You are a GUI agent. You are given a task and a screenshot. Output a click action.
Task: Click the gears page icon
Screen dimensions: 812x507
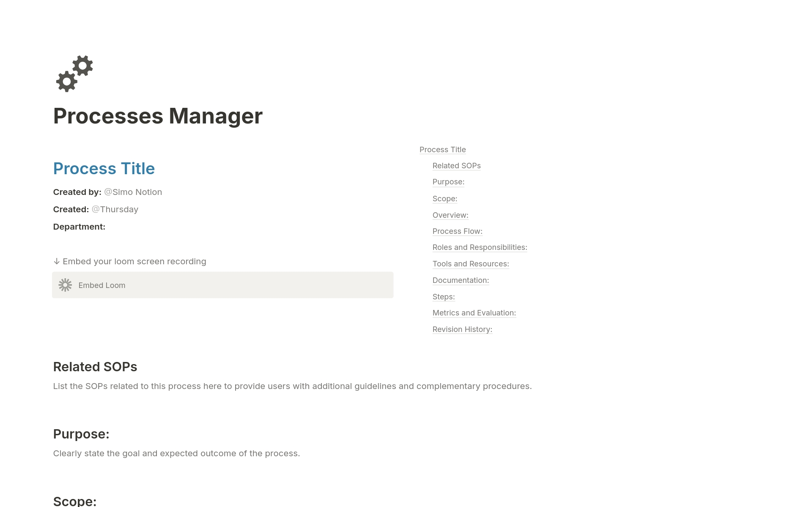coord(74,73)
